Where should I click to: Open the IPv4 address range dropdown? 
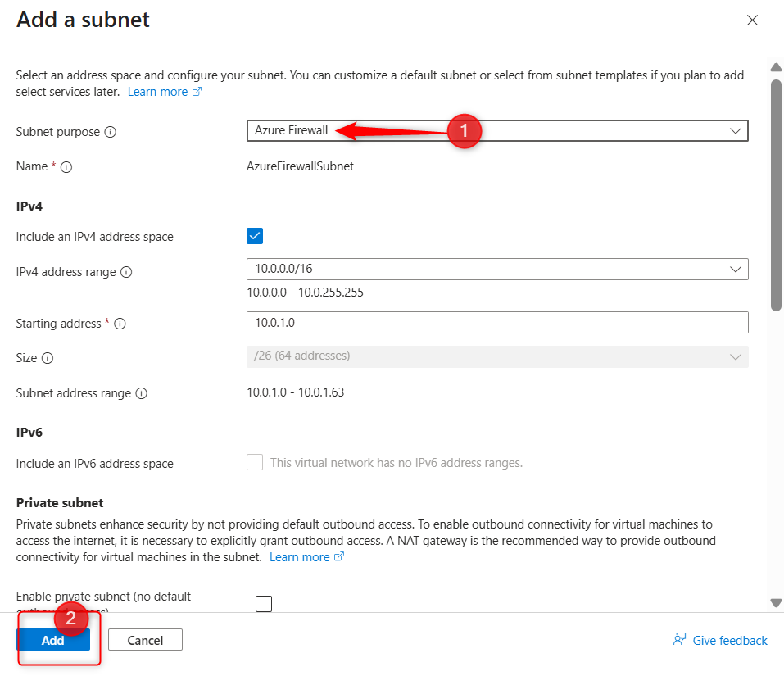[497, 269]
